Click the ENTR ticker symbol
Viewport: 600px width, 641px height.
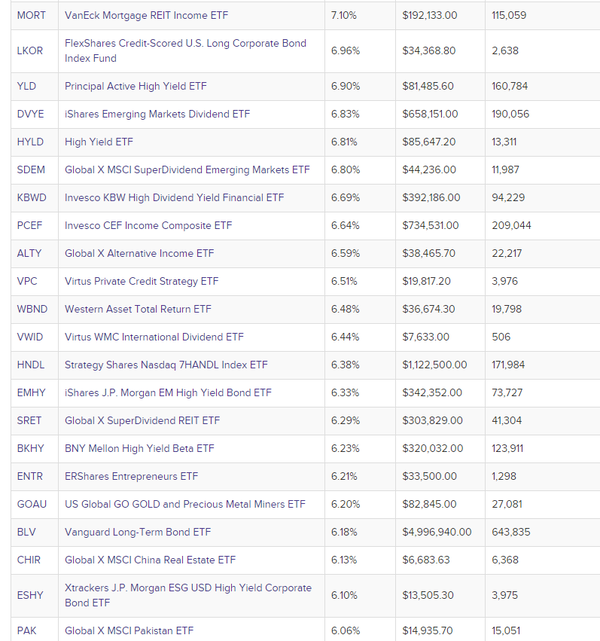[30, 476]
